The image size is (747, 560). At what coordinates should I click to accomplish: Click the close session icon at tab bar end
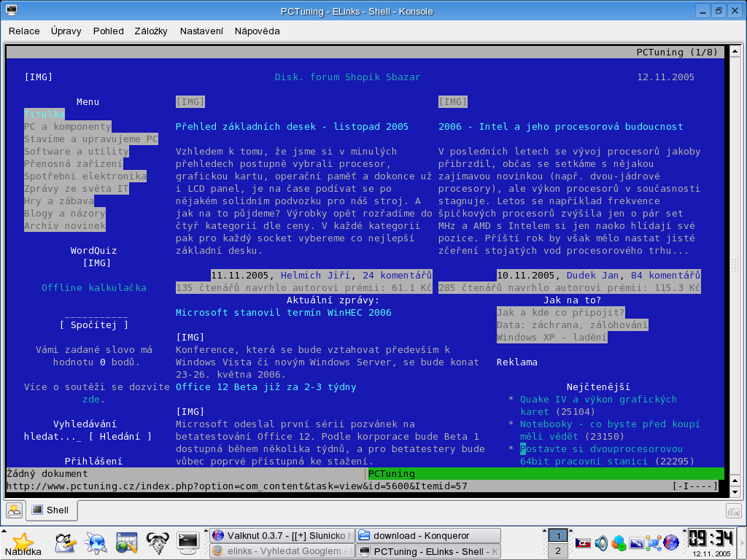pos(734,511)
